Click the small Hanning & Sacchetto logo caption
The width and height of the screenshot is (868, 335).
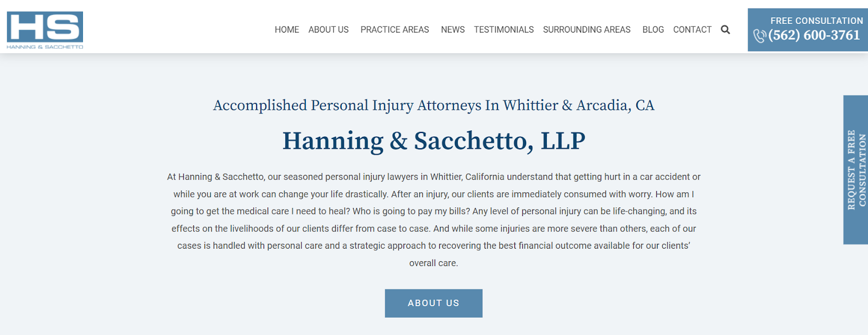pyautogui.click(x=45, y=47)
